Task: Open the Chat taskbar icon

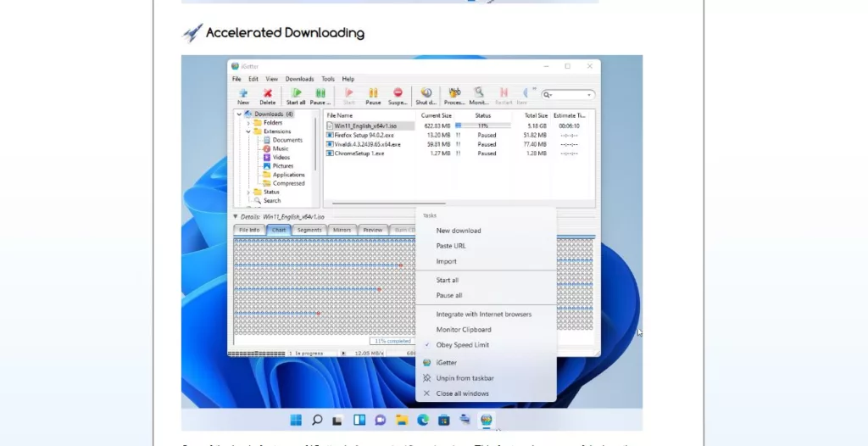Action: tap(381, 420)
